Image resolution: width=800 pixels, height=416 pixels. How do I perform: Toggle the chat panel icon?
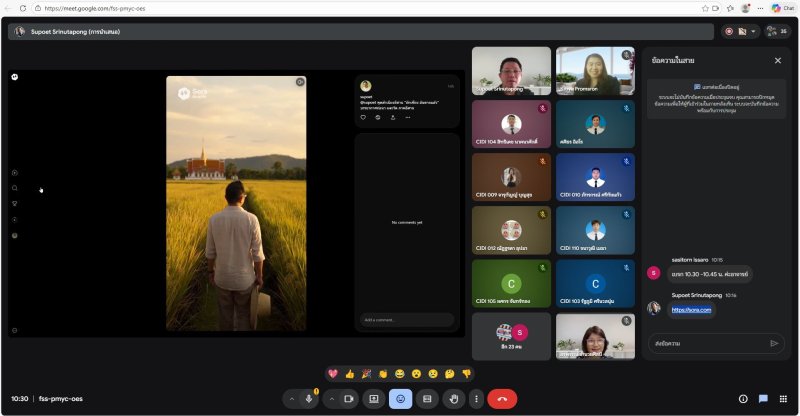click(x=763, y=398)
